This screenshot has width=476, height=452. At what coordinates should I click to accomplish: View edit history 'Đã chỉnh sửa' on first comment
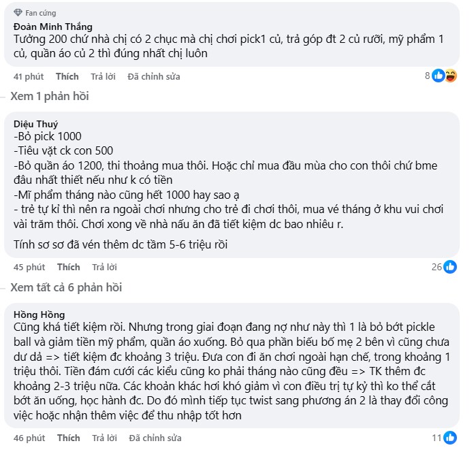coord(154,76)
